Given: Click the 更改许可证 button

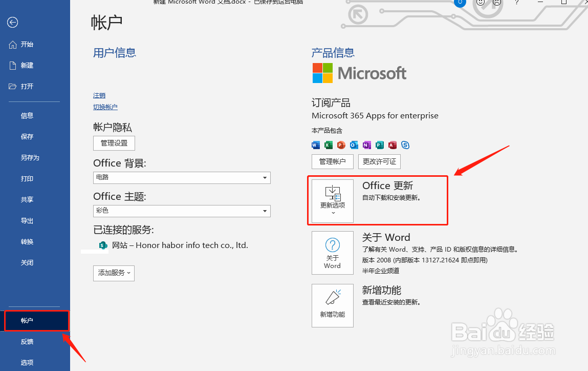Looking at the screenshot, I should click(380, 161).
